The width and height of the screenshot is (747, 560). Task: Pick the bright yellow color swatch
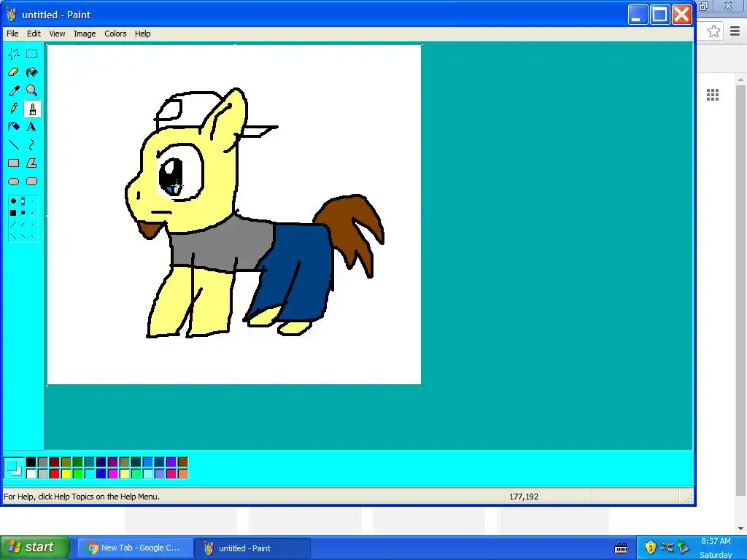pos(66,473)
